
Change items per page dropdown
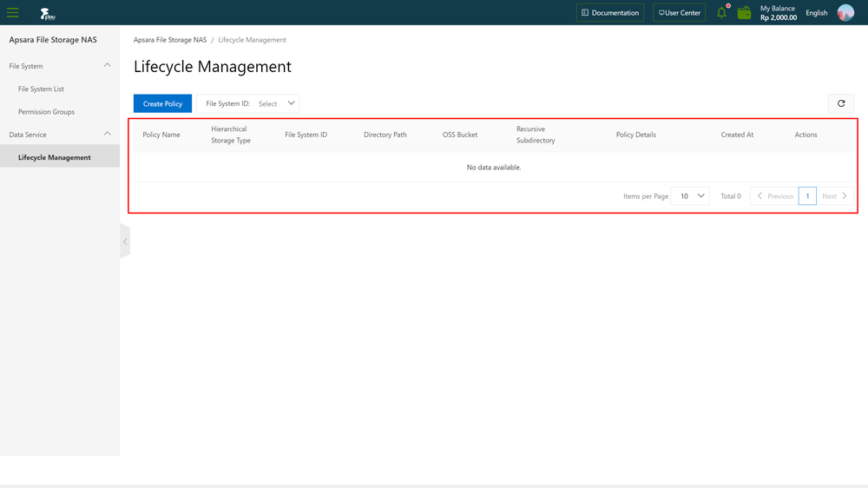(690, 196)
